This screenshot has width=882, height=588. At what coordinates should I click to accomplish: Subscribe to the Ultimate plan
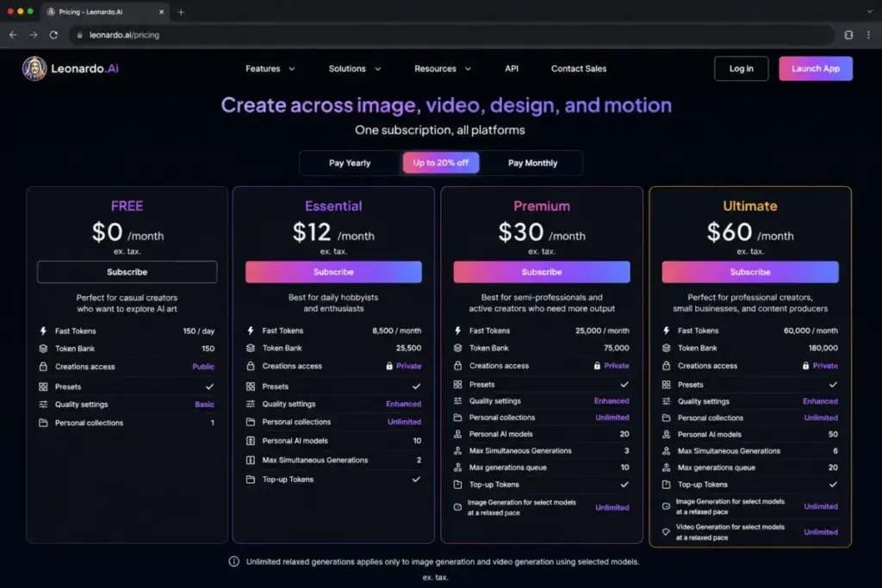pos(750,272)
